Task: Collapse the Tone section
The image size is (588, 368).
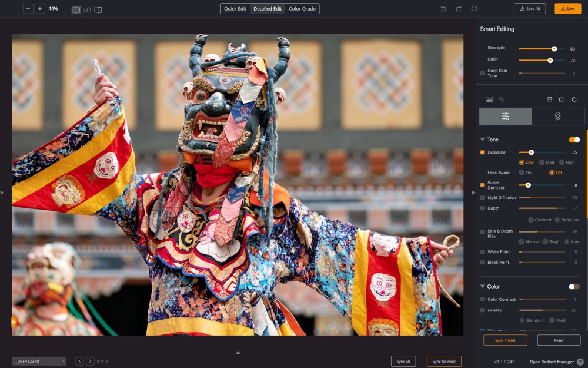Action: point(482,140)
